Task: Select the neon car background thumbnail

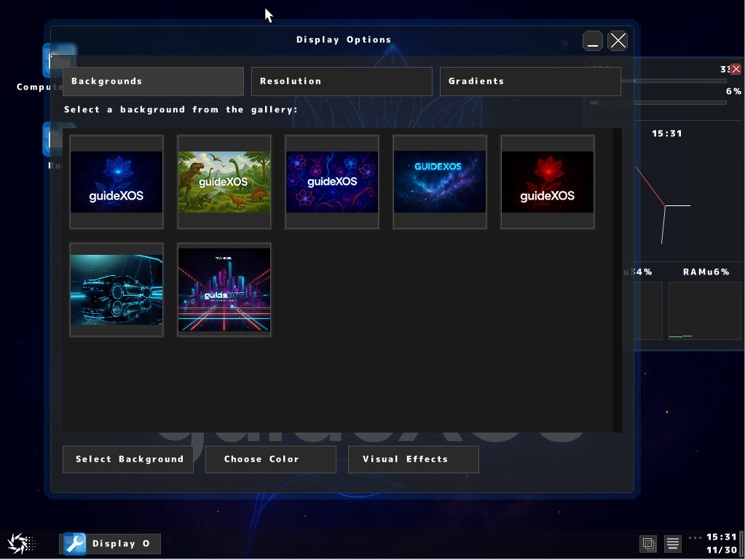Action: pyautogui.click(x=116, y=289)
